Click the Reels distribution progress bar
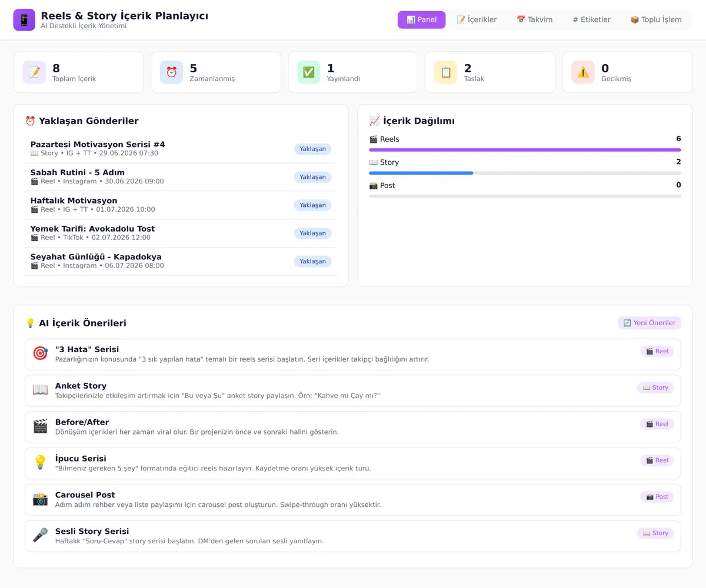 (x=525, y=150)
